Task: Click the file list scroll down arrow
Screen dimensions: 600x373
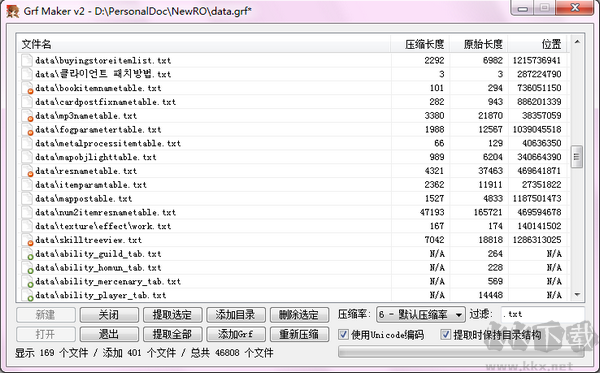Action: pos(577,295)
